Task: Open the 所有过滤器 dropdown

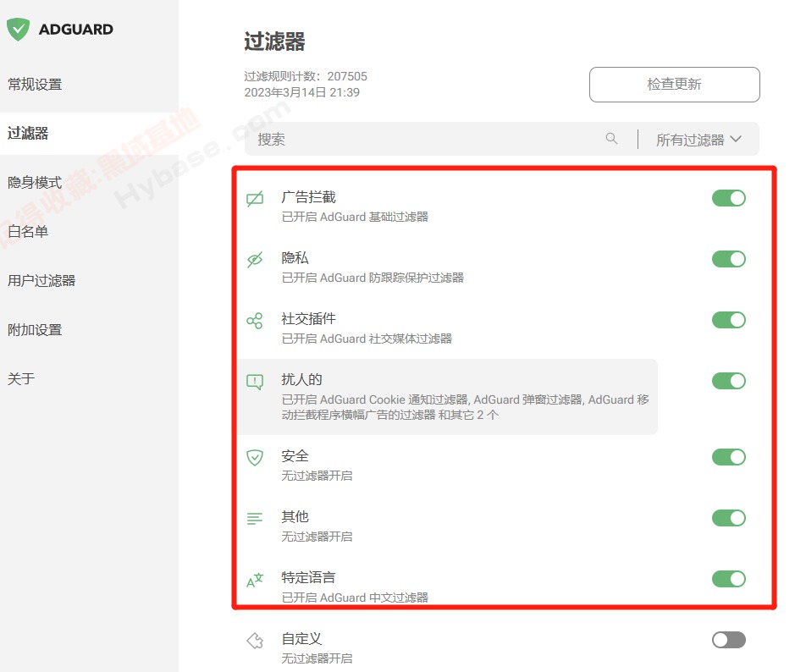Action: tap(698, 140)
